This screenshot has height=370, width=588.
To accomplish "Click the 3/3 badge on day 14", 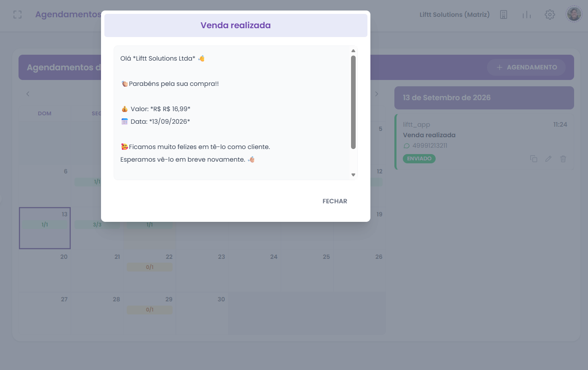I will 97,225.
